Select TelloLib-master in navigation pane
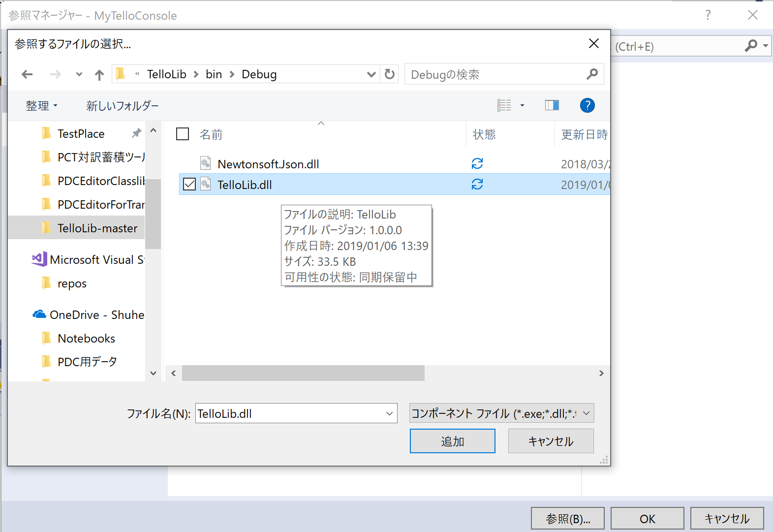The image size is (773, 532). click(97, 228)
